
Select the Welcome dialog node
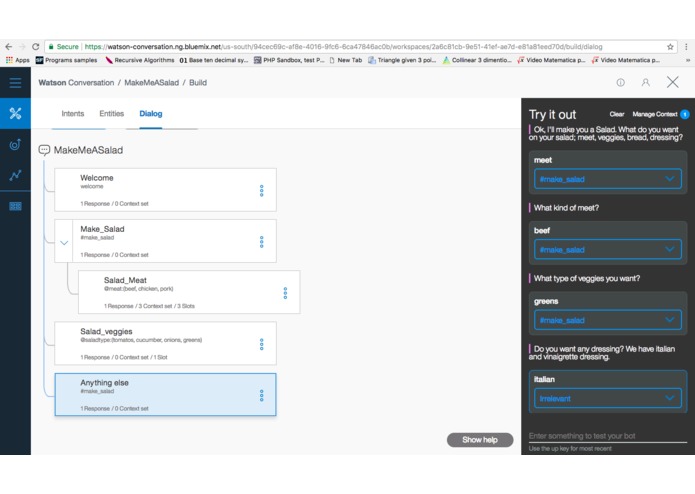165,190
